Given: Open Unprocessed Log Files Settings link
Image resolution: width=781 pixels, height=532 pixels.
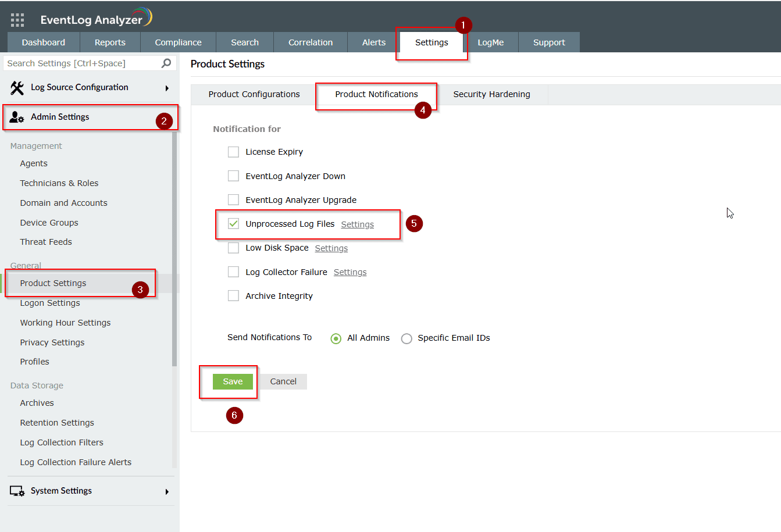Looking at the screenshot, I should pyautogui.click(x=358, y=224).
